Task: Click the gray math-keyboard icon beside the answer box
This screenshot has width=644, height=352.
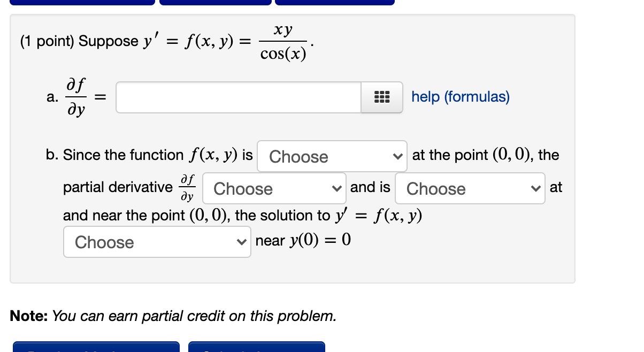Action: (x=381, y=97)
